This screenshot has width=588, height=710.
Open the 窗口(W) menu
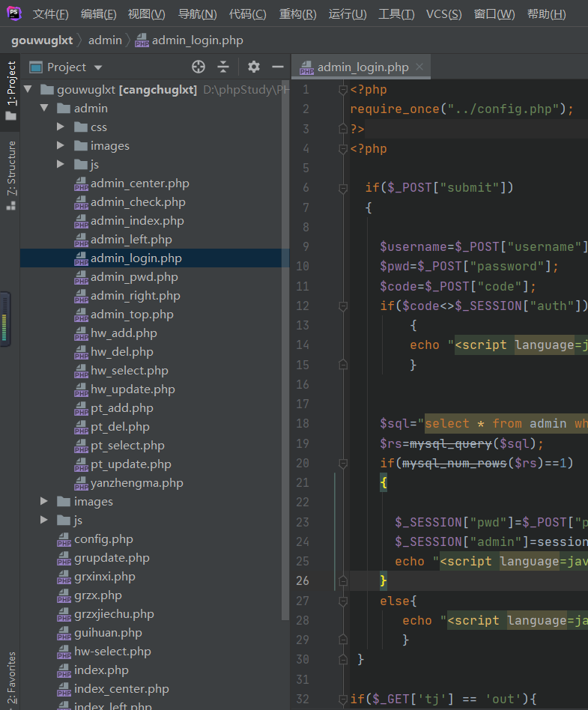tap(494, 14)
